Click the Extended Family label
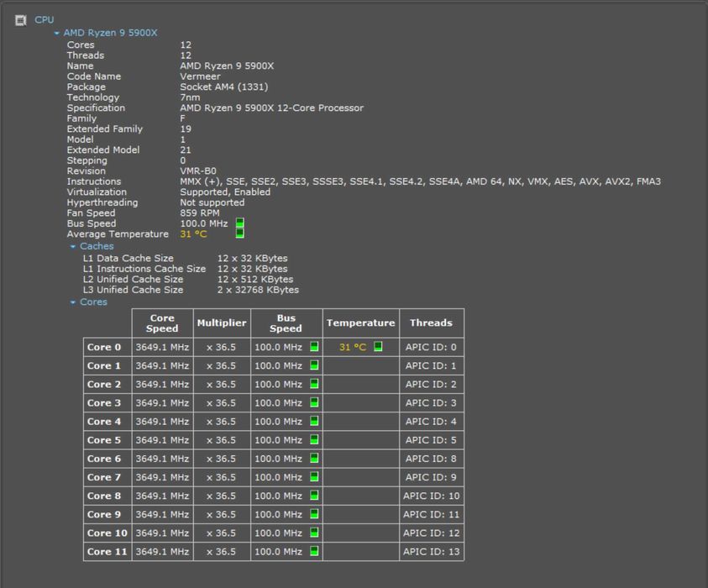 click(x=105, y=129)
